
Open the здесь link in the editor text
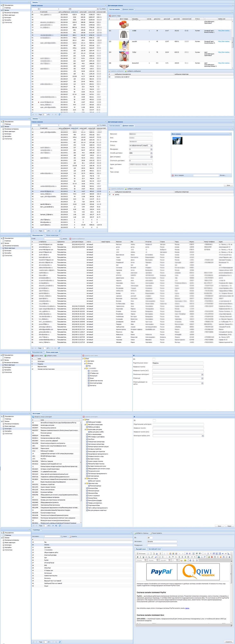(187, 608)
